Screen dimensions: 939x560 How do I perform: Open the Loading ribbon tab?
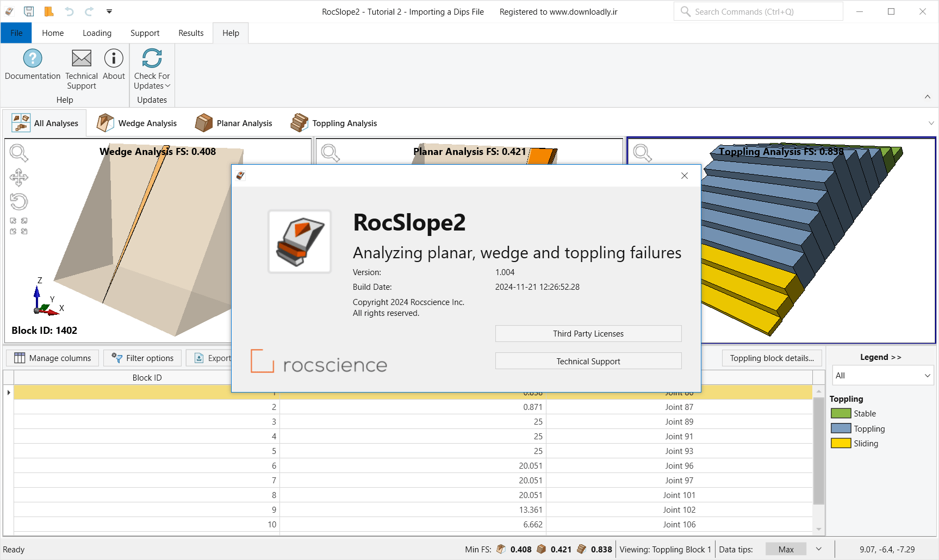97,33
